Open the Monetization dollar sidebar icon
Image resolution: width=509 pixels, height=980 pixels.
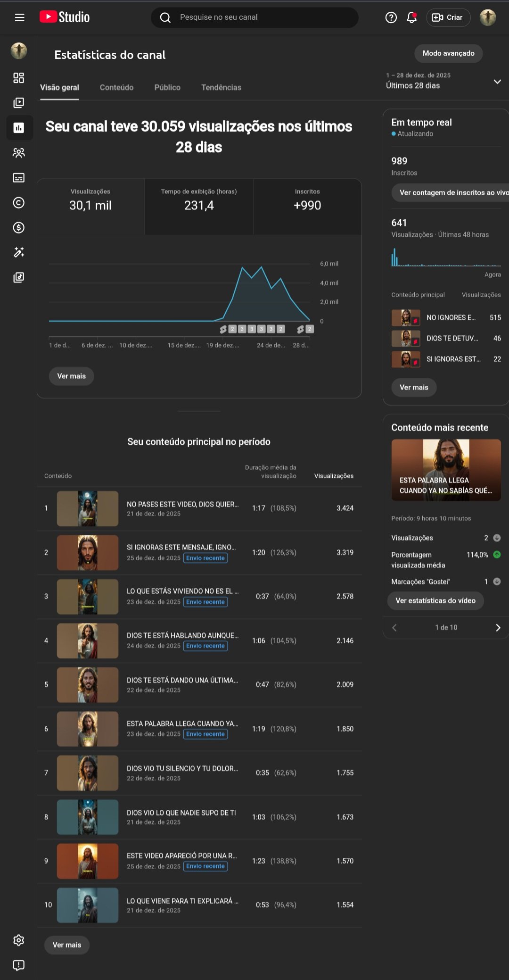19,228
